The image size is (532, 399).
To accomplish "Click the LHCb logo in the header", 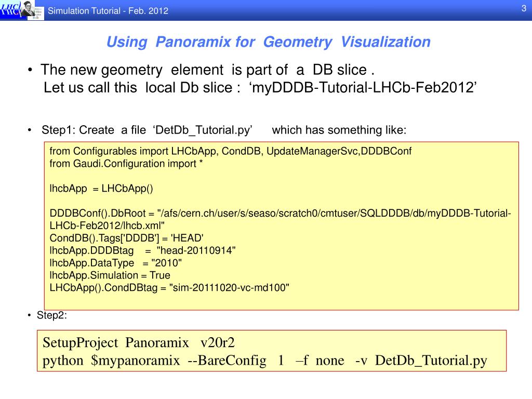I will (9, 10).
